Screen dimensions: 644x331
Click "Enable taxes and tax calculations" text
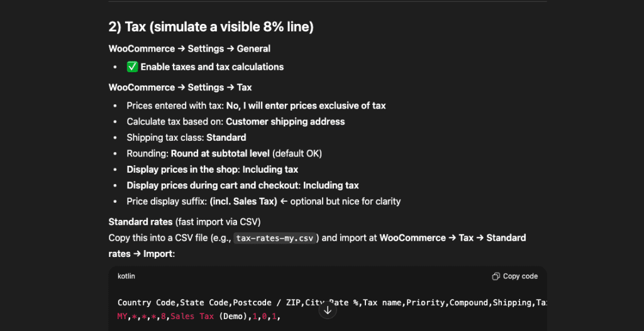[212, 67]
